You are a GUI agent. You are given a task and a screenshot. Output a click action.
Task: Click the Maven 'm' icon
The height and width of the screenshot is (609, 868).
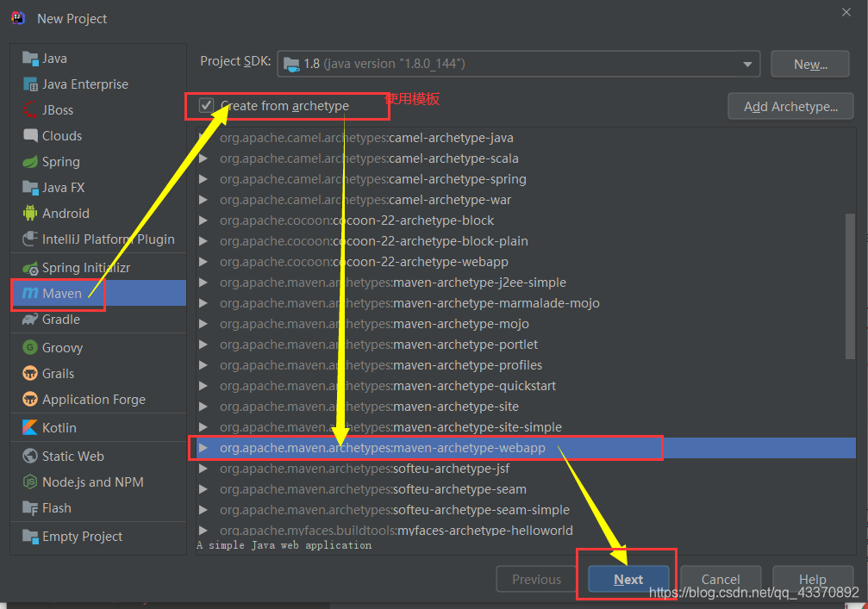30,293
